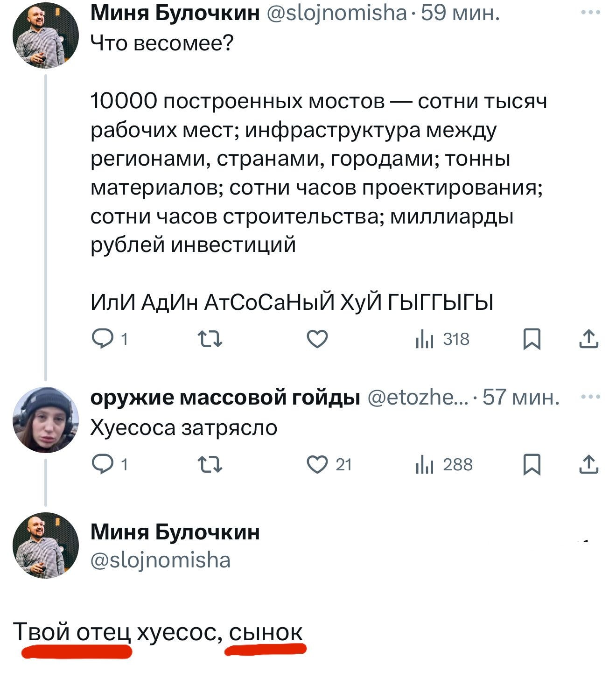The height and width of the screenshot is (685, 616).
Task: Like the first tweet about bridges
Action: coord(317,339)
